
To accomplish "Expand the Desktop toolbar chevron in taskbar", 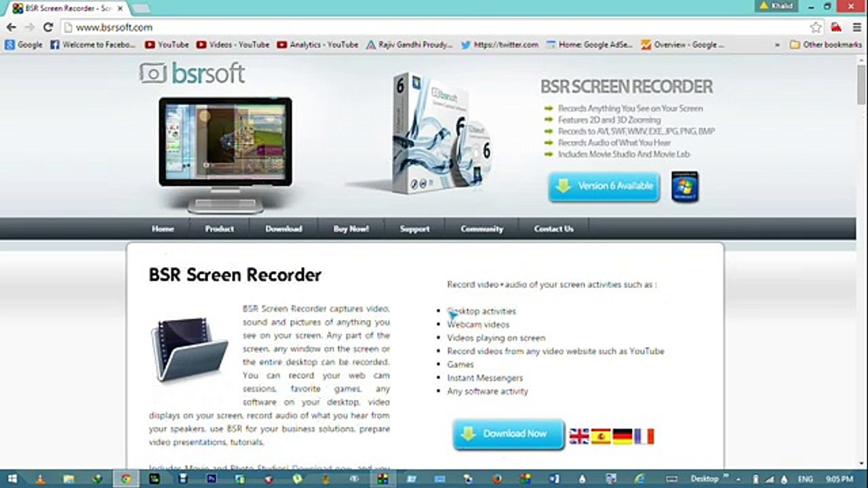I will coord(726,476).
